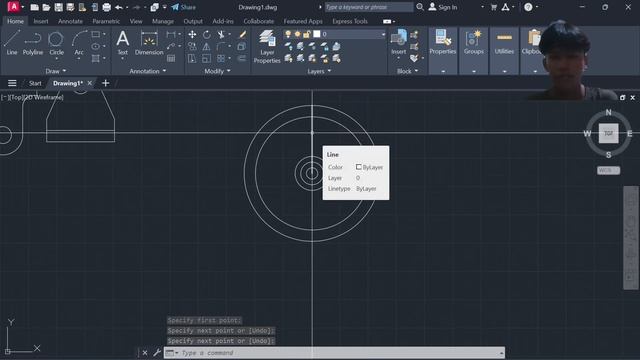This screenshot has width=640, height=360.
Task: Select the Move tool
Action: pyautogui.click(x=192, y=35)
